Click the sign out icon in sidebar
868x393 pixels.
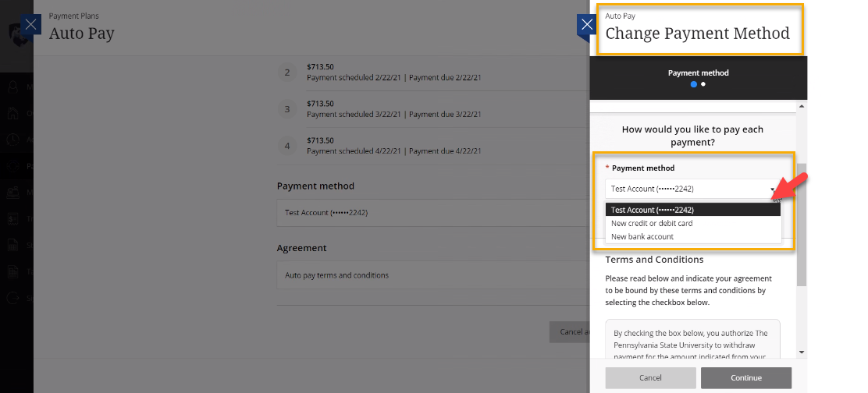click(x=13, y=299)
